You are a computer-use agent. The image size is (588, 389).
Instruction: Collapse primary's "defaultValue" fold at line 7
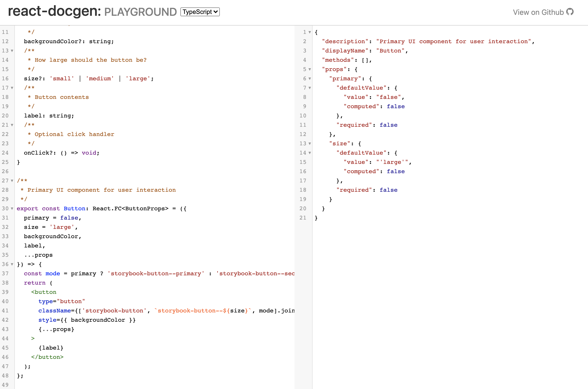click(x=310, y=88)
